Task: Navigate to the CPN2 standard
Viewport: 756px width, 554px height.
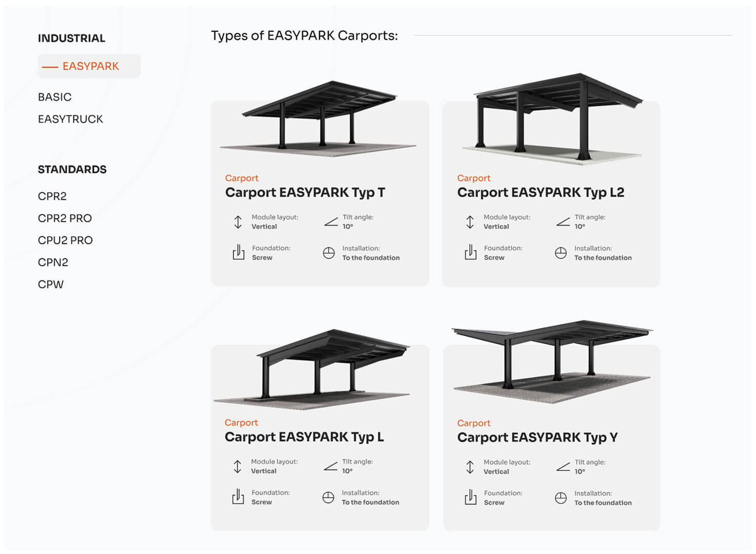Action: (53, 262)
